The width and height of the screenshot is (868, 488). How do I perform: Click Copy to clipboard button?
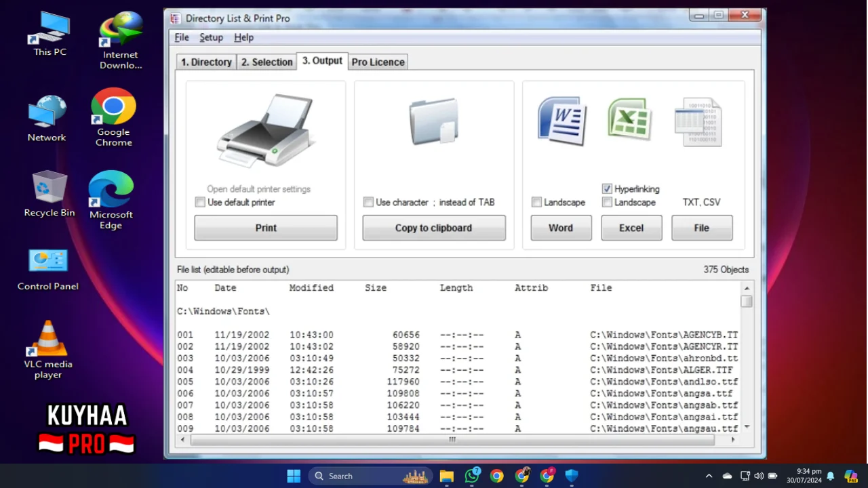click(x=434, y=228)
